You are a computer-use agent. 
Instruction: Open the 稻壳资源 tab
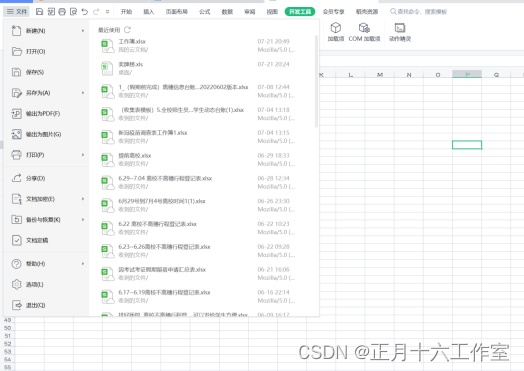tap(367, 12)
